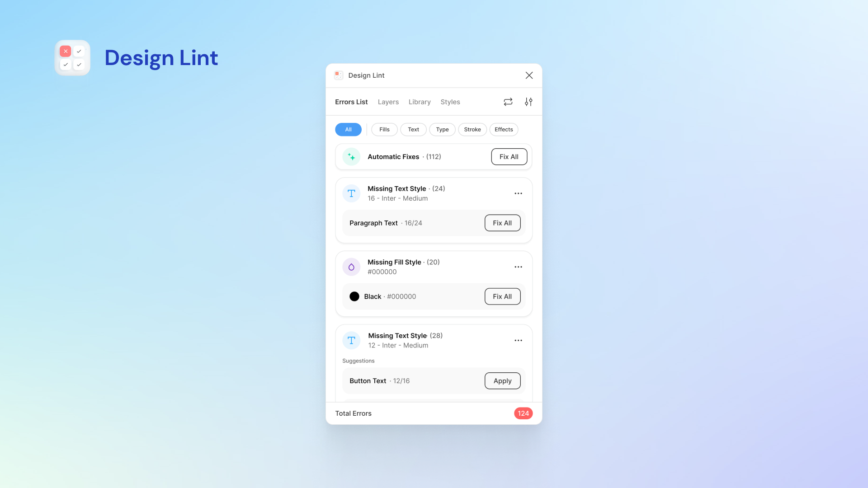
Task: Select the All filter toggle button
Action: pos(348,129)
